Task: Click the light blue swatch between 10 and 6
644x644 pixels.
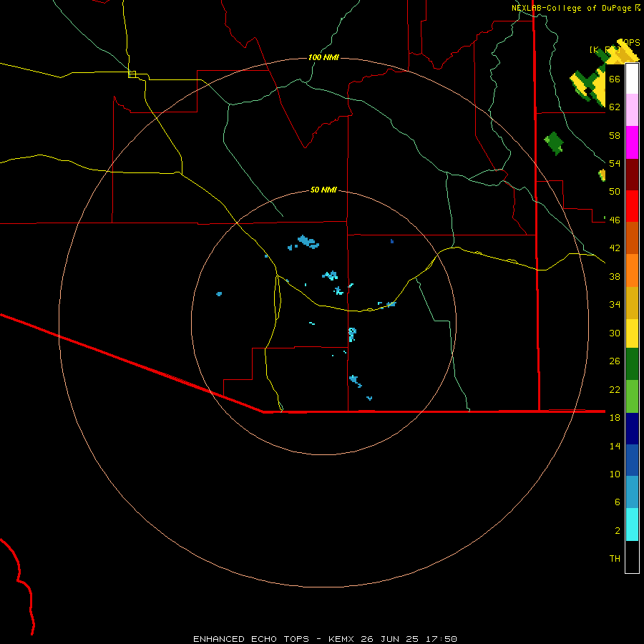Action: (x=632, y=492)
